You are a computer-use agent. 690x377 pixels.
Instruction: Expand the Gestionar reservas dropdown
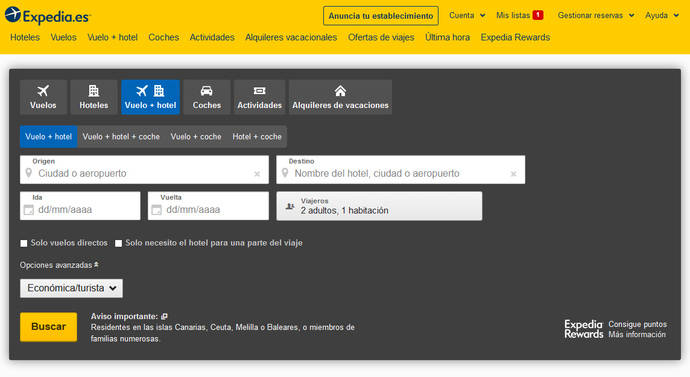tap(596, 15)
